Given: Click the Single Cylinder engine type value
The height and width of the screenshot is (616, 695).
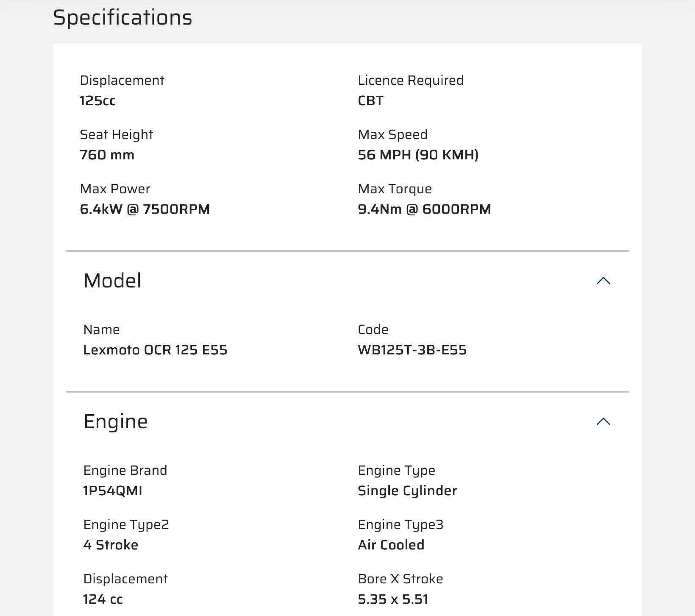Looking at the screenshot, I should click(x=407, y=491).
